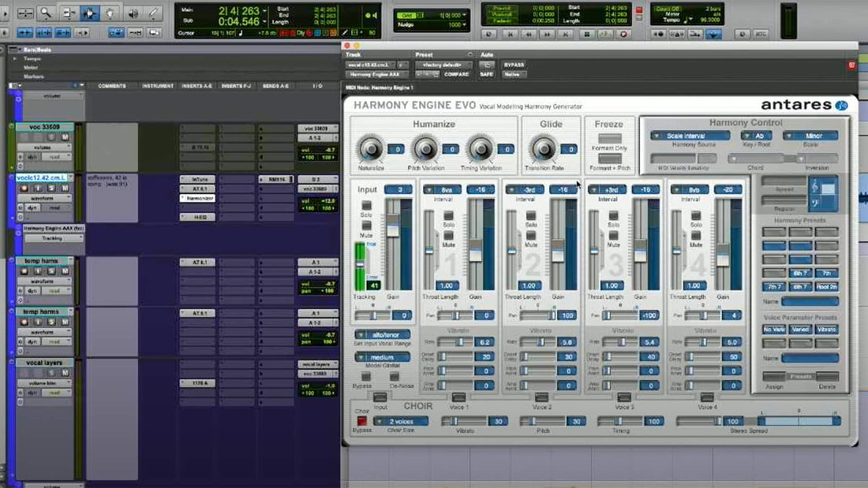Viewport: 868px width, 488px height.
Task: Click the Root 2n harmony preset button
Action: [x=826, y=287]
